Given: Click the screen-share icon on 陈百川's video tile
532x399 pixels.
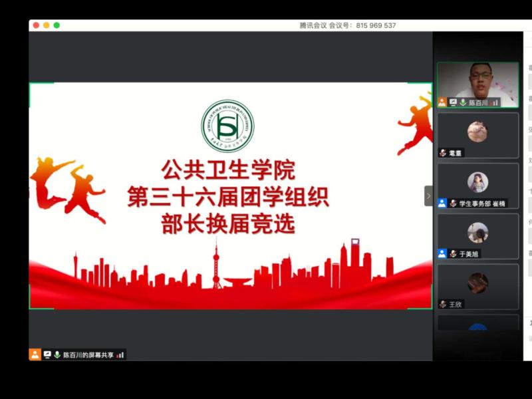Looking at the screenshot, I should pyautogui.click(x=453, y=103).
